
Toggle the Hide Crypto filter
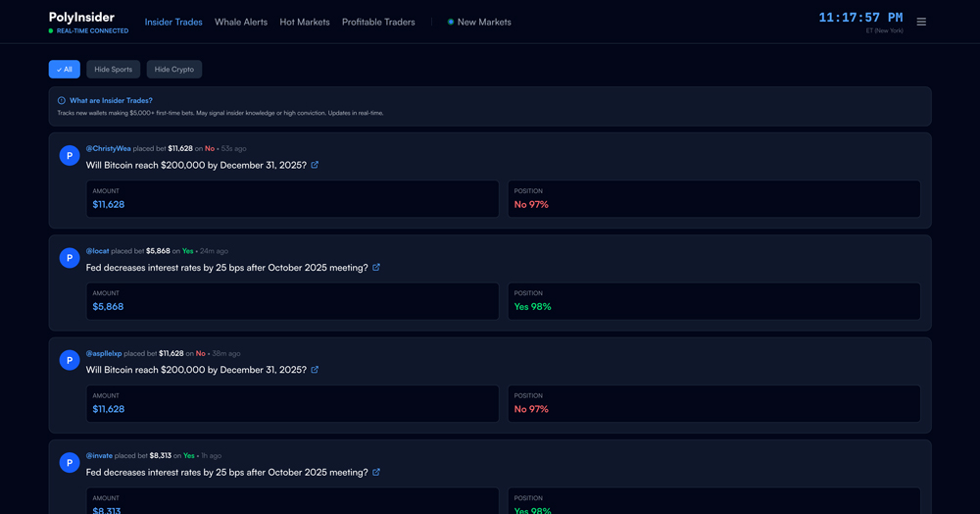click(x=174, y=70)
